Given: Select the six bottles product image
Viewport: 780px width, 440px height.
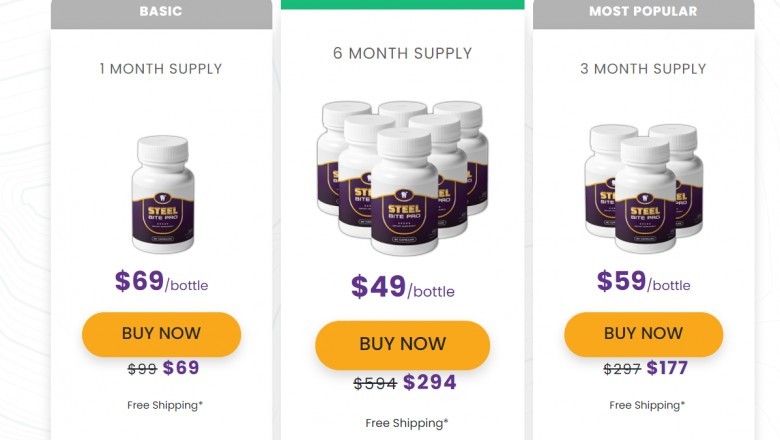Looking at the screenshot, I should [402, 177].
